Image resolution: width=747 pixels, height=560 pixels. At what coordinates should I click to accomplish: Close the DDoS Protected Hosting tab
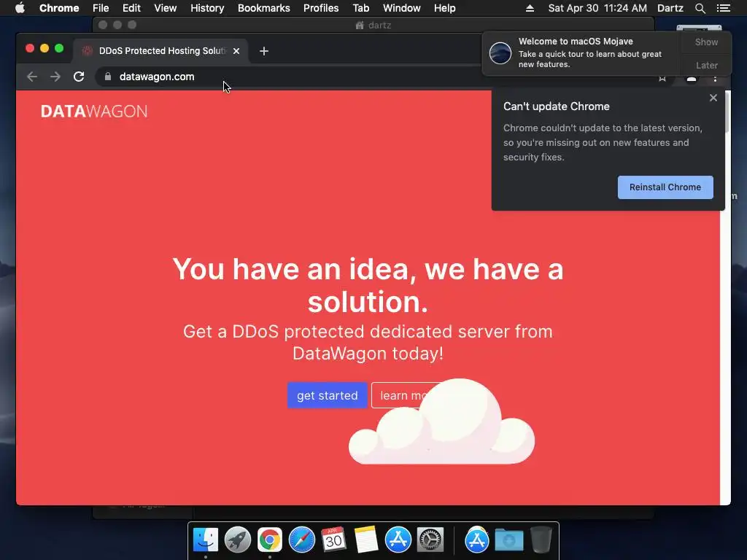236,51
